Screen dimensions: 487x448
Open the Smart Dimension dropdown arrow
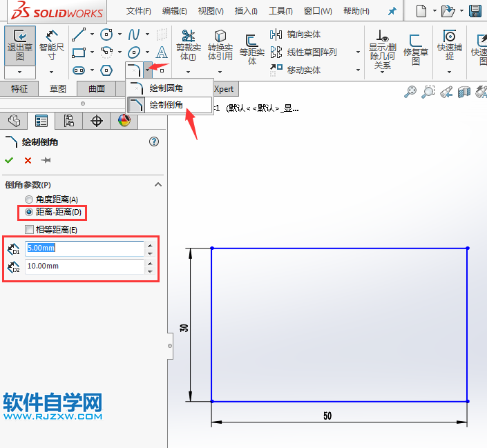52,72
